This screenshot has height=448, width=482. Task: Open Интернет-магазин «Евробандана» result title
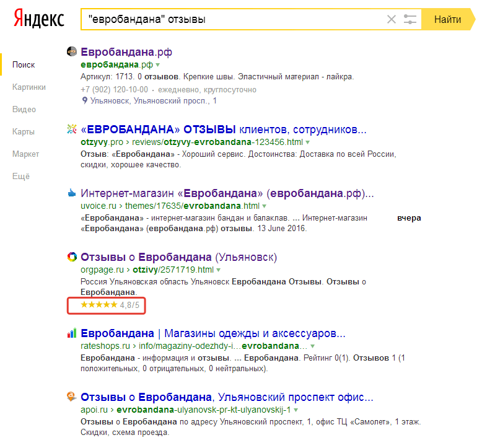[x=227, y=193]
